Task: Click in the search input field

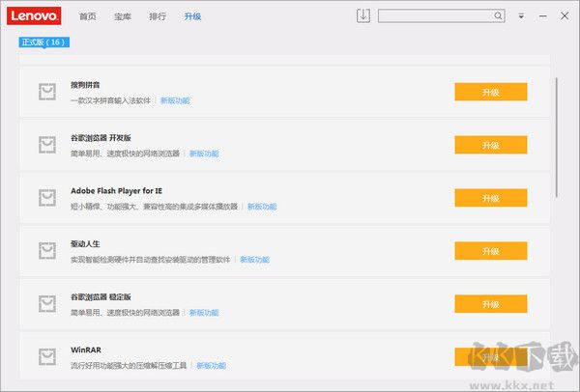Action: click(x=435, y=15)
